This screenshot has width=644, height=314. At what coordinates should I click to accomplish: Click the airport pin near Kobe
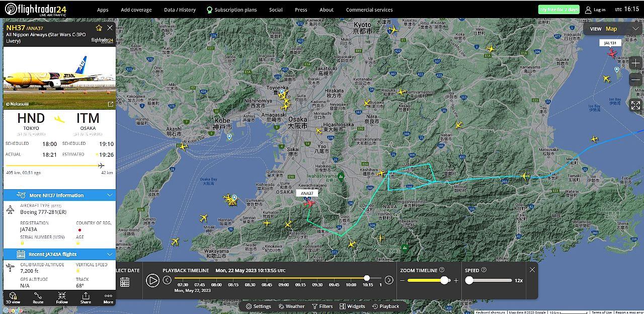point(229,136)
